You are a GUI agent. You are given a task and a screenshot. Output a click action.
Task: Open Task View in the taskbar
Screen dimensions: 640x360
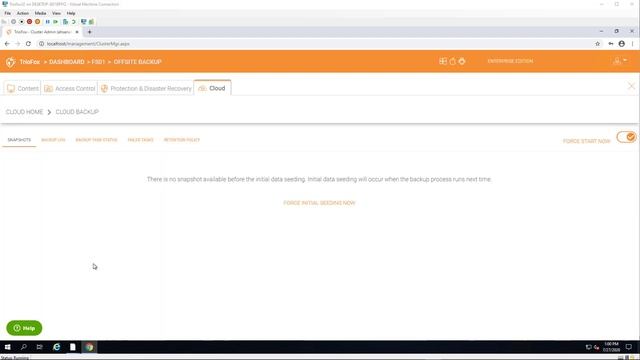click(40, 347)
